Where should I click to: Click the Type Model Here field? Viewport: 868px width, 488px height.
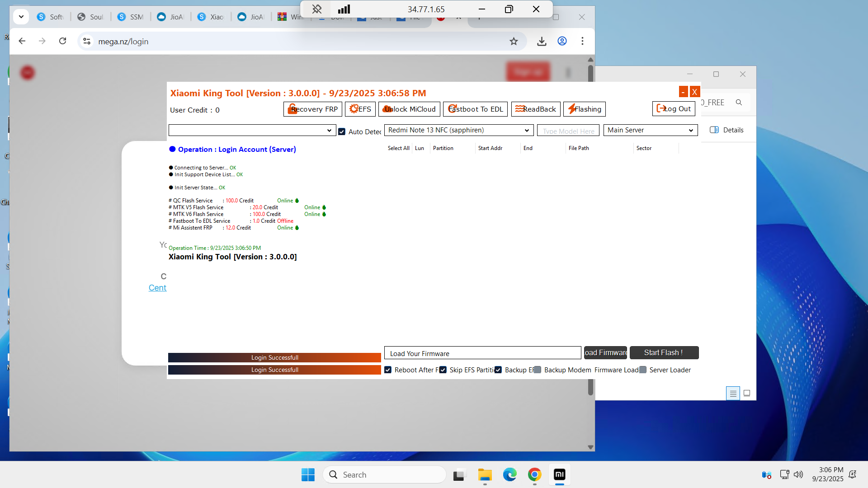pyautogui.click(x=568, y=131)
